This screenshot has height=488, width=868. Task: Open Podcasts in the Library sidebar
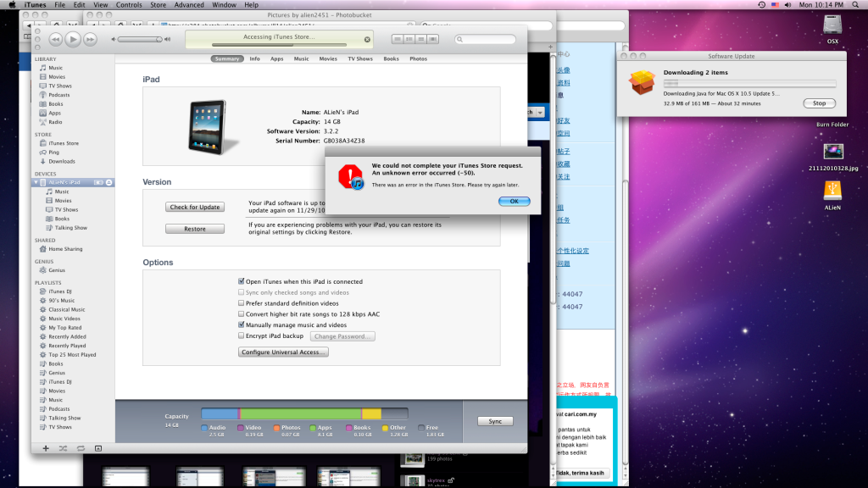pyautogui.click(x=58, y=95)
